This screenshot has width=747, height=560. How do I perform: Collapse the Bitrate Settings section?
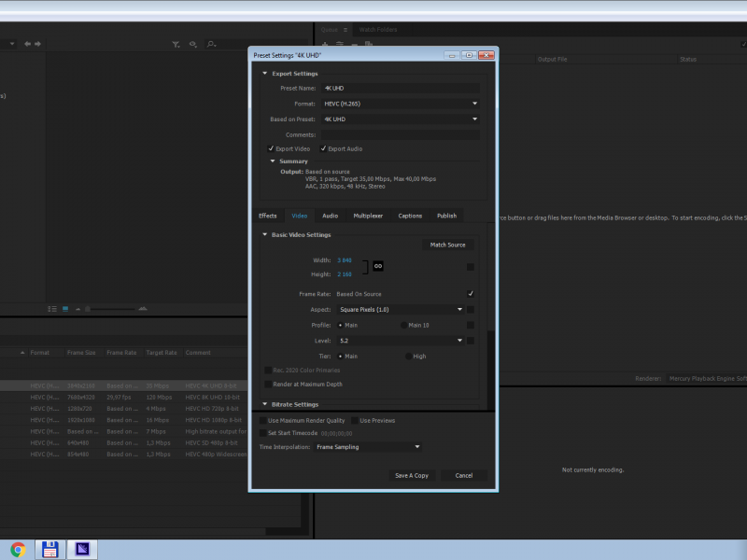pos(265,404)
